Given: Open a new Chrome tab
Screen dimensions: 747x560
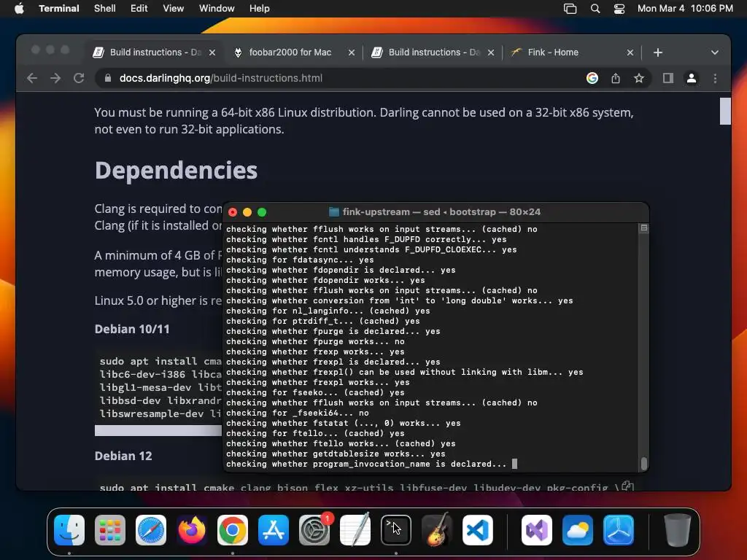Looking at the screenshot, I should click(x=658, y=52).
